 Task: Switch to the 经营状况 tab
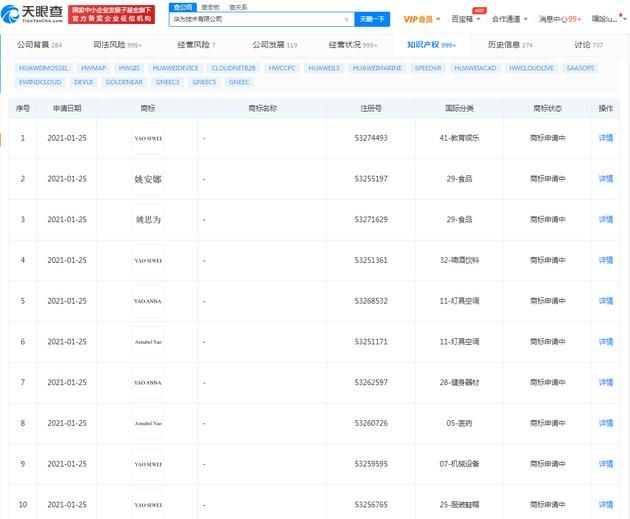pyautogui.click(x=353, y=45)
